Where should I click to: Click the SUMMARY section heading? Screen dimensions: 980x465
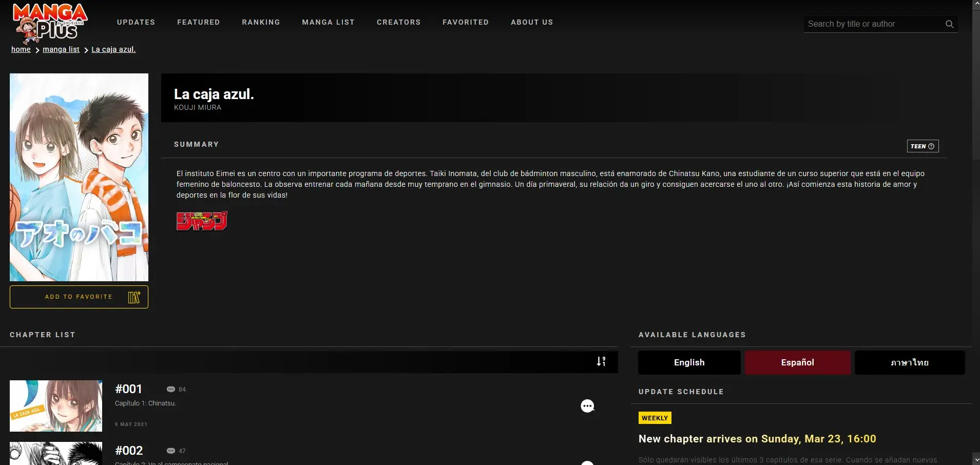point(197,144)
